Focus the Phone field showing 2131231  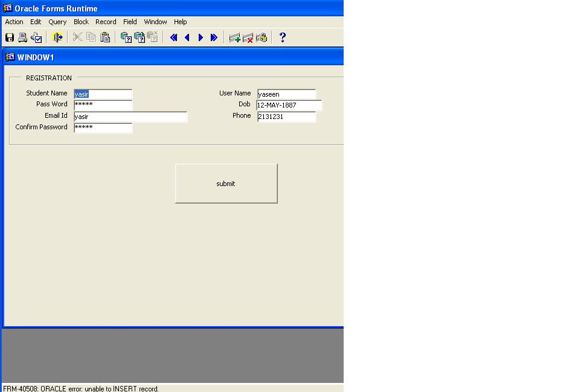pos(286,117)
